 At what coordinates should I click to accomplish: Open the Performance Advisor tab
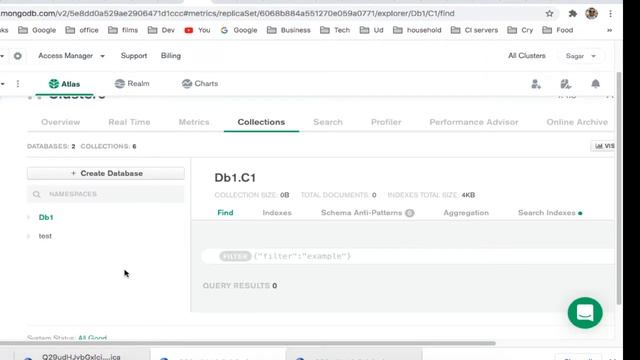pyautogui.click(x=474, y=122)
